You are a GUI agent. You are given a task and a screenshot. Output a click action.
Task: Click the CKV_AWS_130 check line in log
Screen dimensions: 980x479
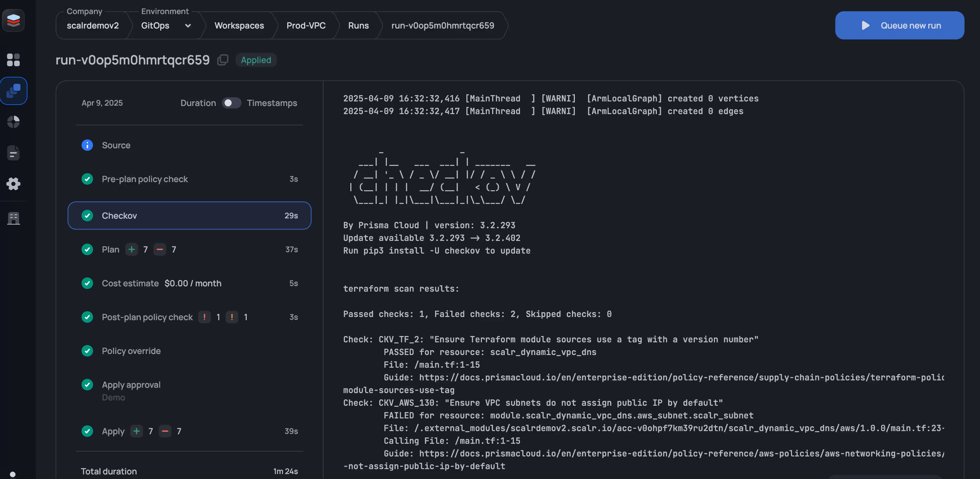533,403
